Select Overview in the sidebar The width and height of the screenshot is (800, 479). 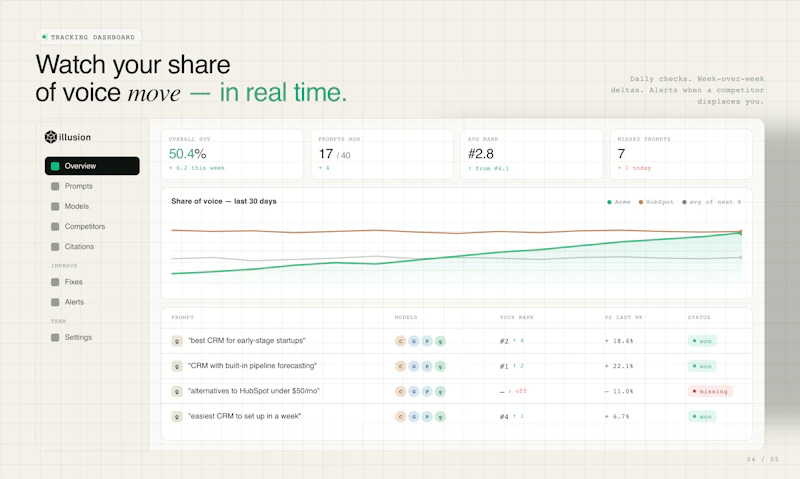(92, 166)
